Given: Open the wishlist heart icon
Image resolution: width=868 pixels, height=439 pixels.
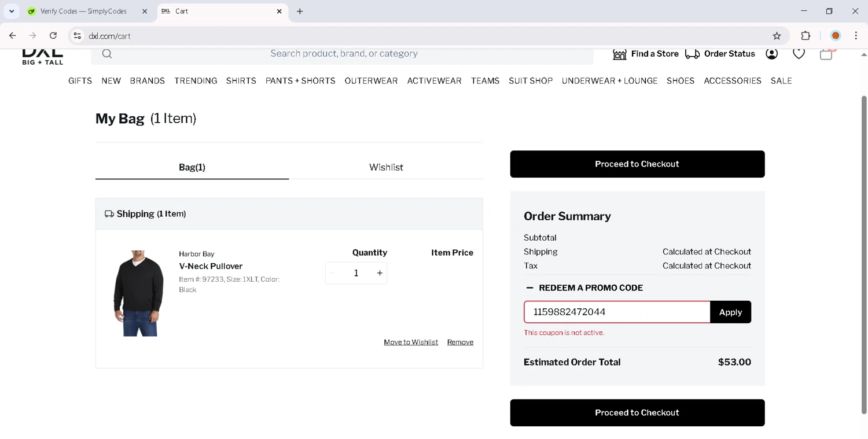Looking at the screenshot, I should point(799,54).
